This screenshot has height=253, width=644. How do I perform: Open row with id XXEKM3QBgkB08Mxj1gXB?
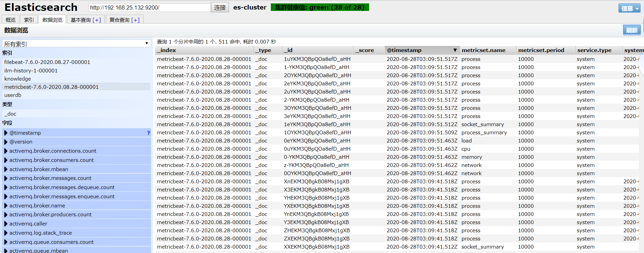[317, 247]
